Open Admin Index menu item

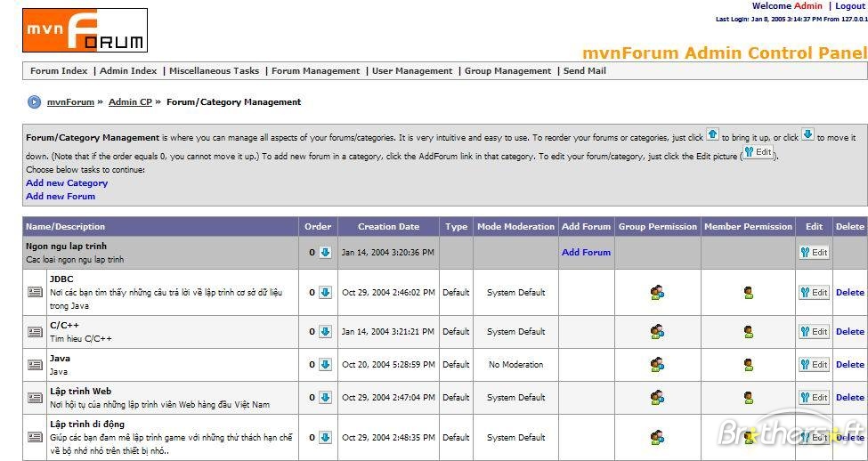[x=128, y=71]
